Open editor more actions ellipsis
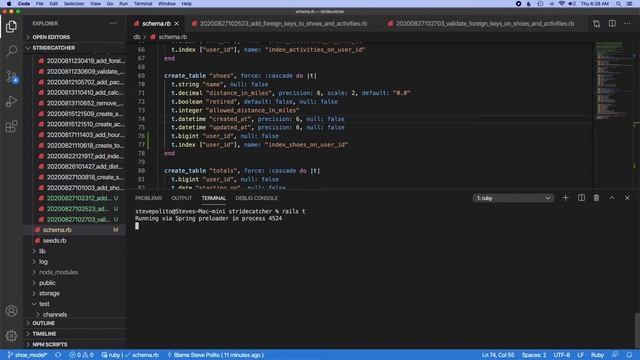 pos(627,24)
